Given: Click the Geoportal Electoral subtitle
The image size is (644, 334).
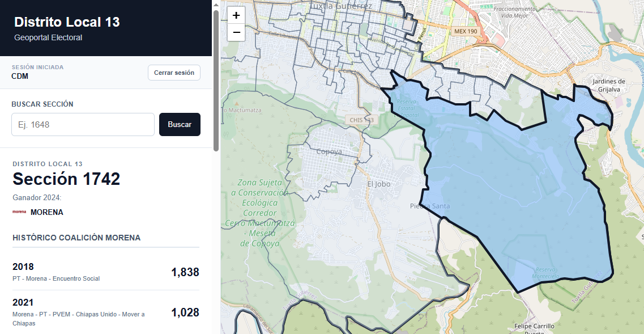Looking at the screenshot, I should [48, 37].
